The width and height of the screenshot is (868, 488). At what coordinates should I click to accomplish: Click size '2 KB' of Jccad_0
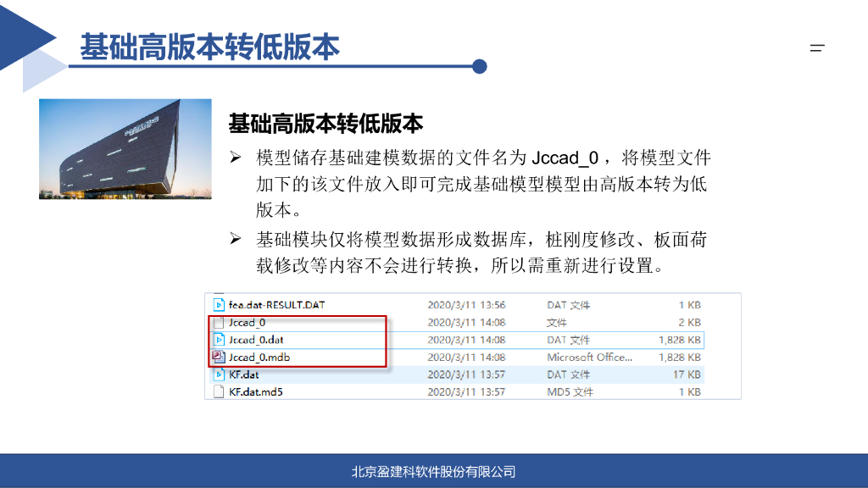point(690,323)
